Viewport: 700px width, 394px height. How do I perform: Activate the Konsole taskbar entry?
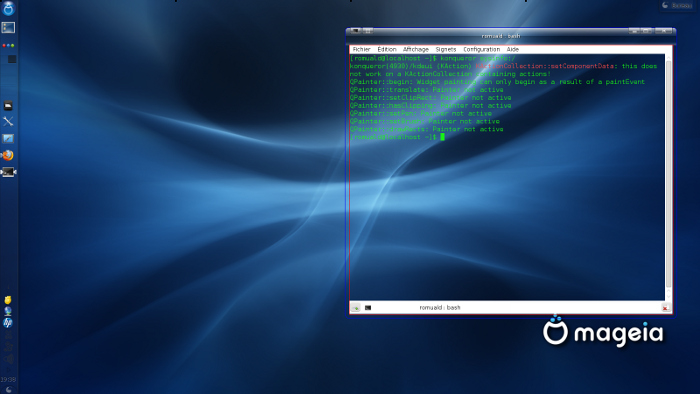click(8, 172)
